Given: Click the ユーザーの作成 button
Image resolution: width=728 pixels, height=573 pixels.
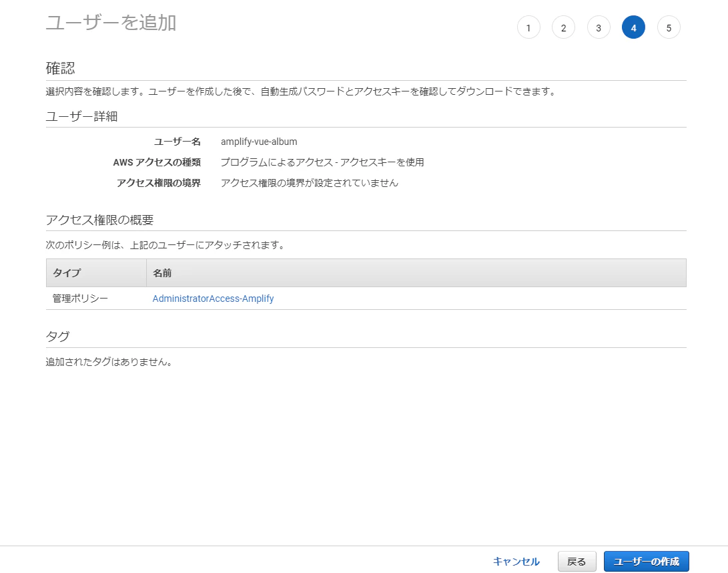Looking at the screenshot, I should click(647, 562).
